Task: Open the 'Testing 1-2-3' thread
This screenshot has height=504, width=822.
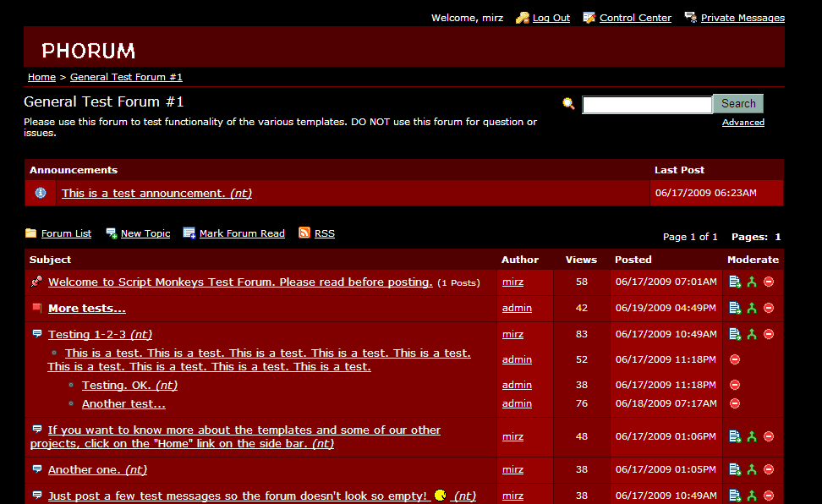Action: tap(100, 335)
